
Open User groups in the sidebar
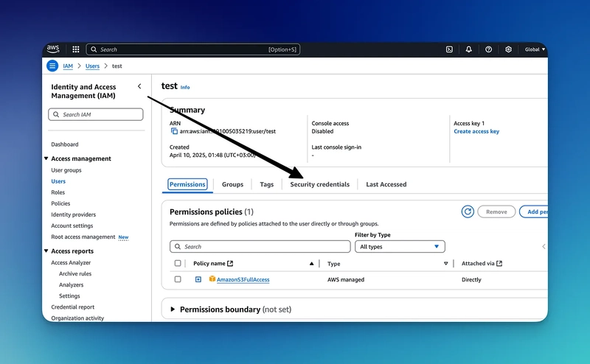[x=66, y=170]
